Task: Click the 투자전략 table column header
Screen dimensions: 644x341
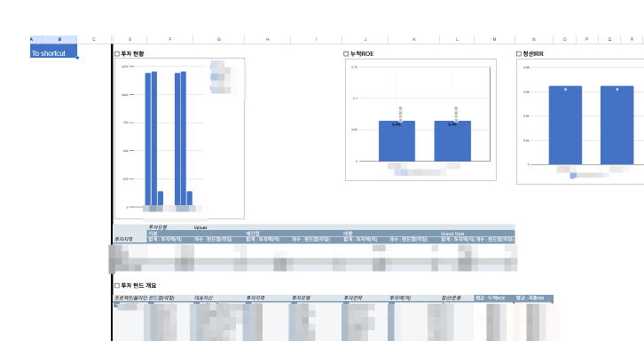Action: coord(353,297)
